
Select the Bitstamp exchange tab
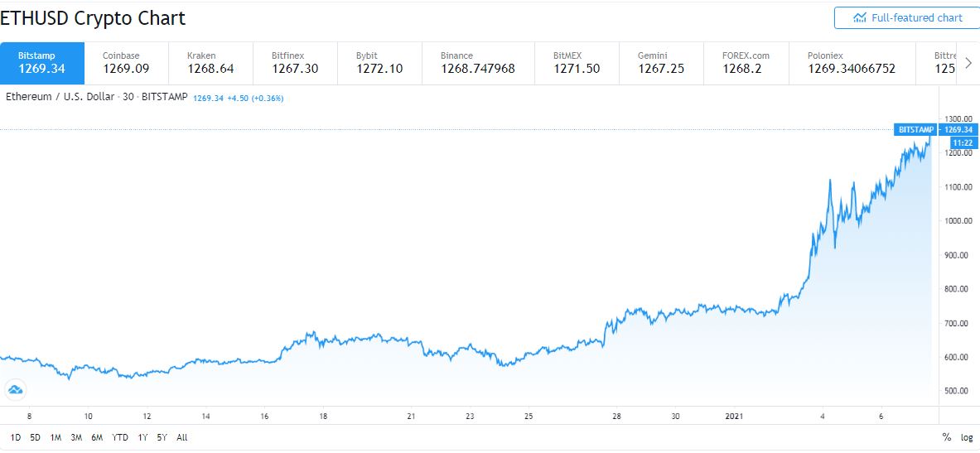(41, 63)
